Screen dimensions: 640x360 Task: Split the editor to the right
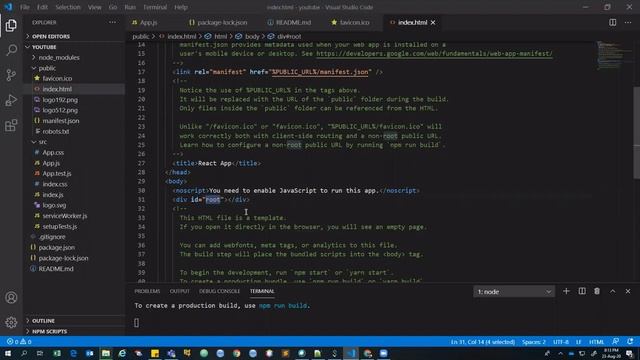click(x=613, y=22)
